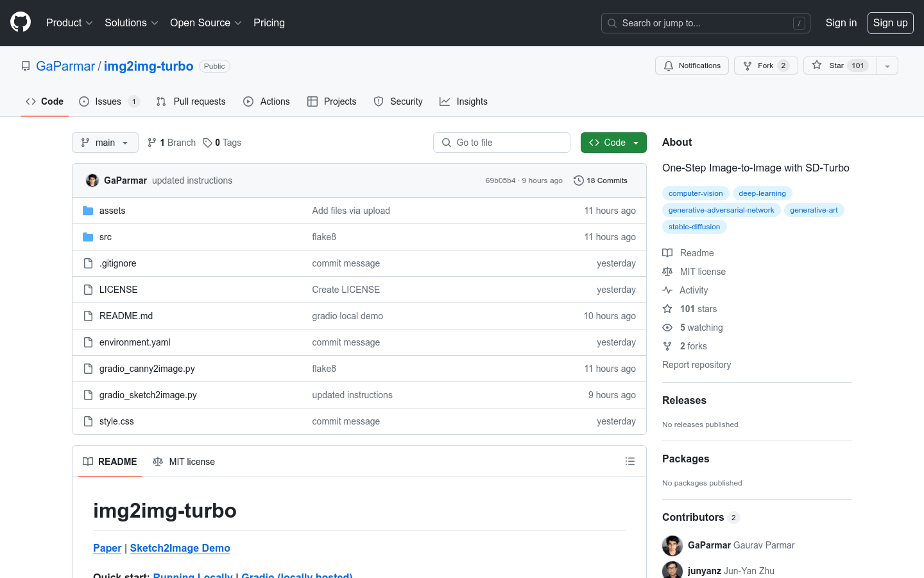Open the 18 Commits history link
The image size is (924, 578).
601,180
